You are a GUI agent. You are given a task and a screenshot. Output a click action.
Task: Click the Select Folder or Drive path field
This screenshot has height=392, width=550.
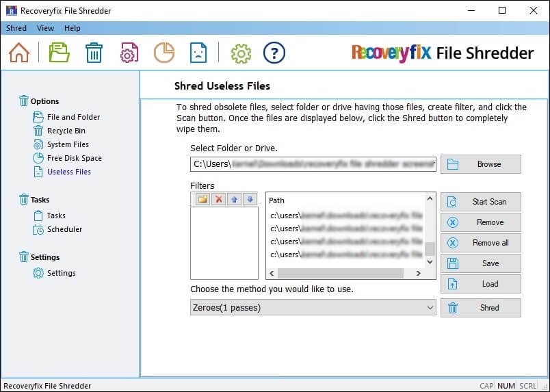coord(313,164)
